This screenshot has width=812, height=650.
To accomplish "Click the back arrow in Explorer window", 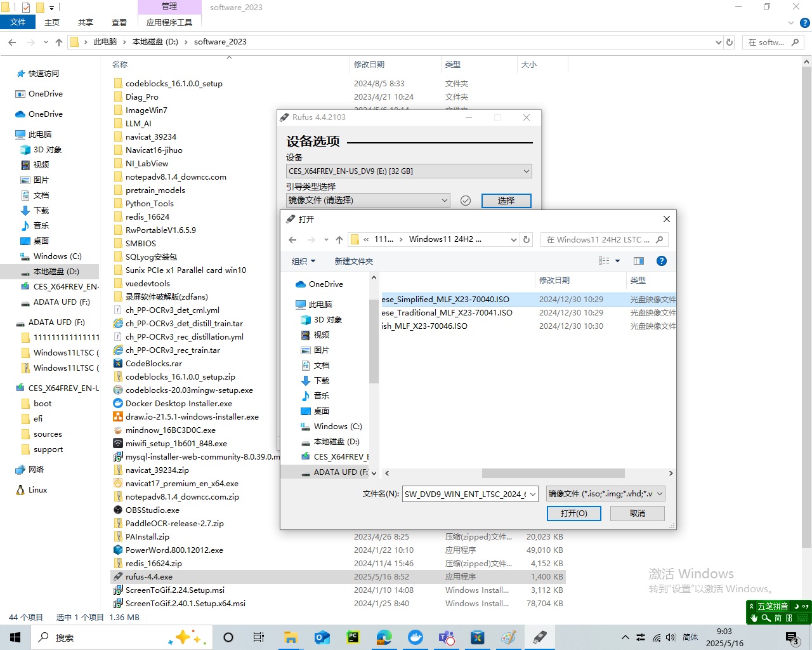I will click(12, 42).
